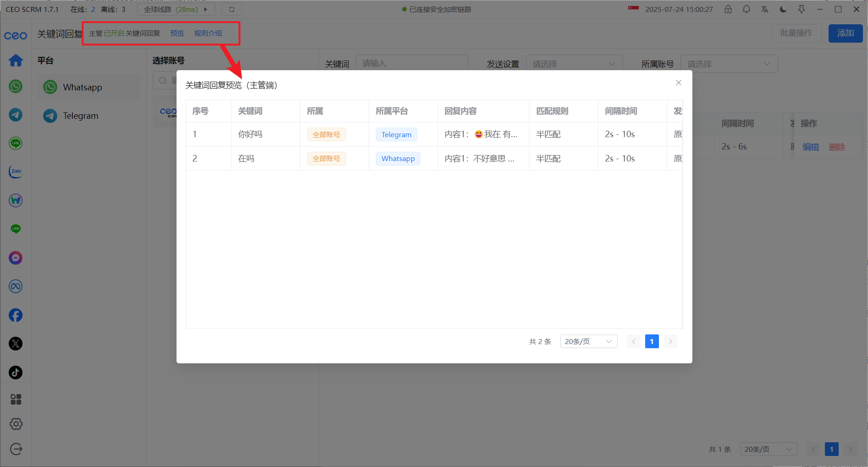Click the 全部账号 tag in the 你好吗 row
The height and width of the screenshot is (467, 868).
tap(326, 134)
